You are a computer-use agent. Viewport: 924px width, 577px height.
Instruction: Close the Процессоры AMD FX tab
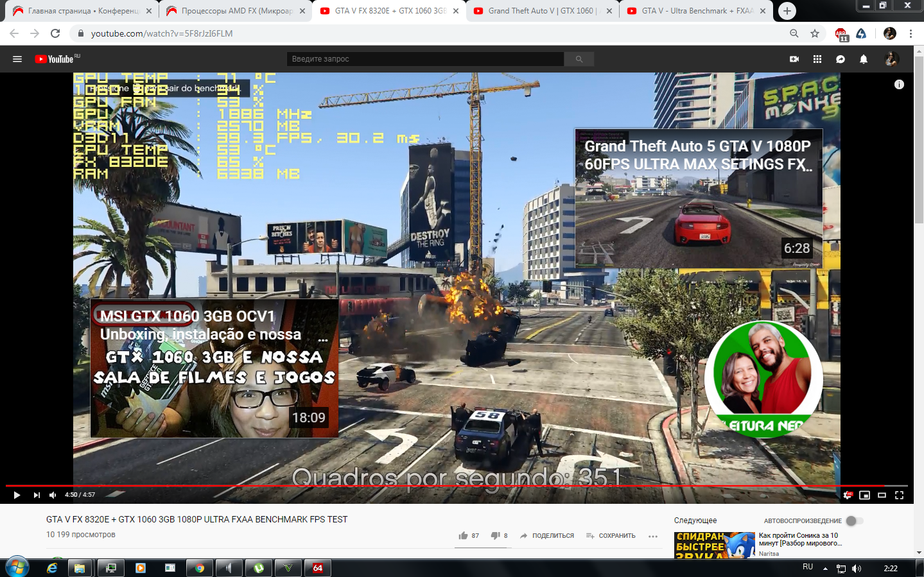(302, 11)
